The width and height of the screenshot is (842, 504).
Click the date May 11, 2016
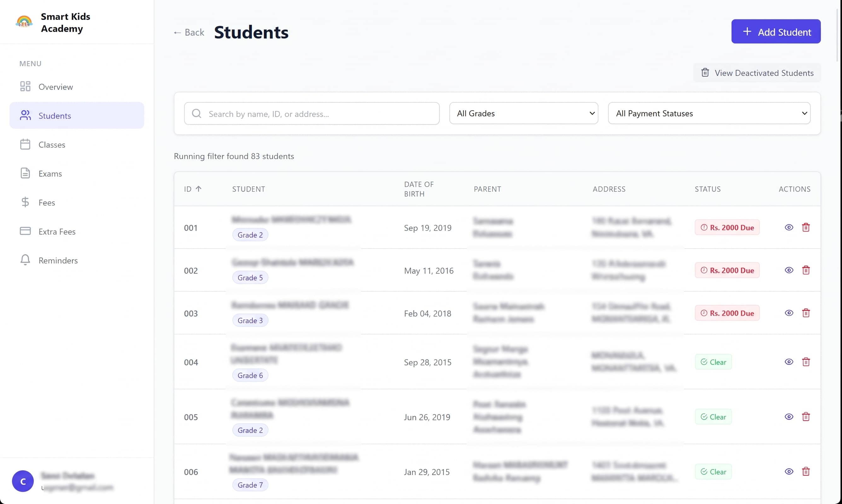coord(428,270)
